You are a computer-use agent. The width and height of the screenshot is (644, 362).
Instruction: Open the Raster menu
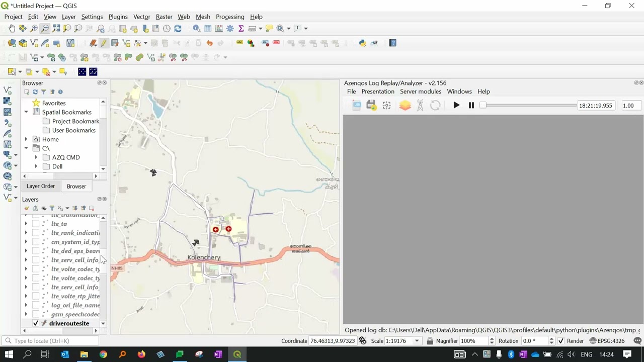point(164,17)
